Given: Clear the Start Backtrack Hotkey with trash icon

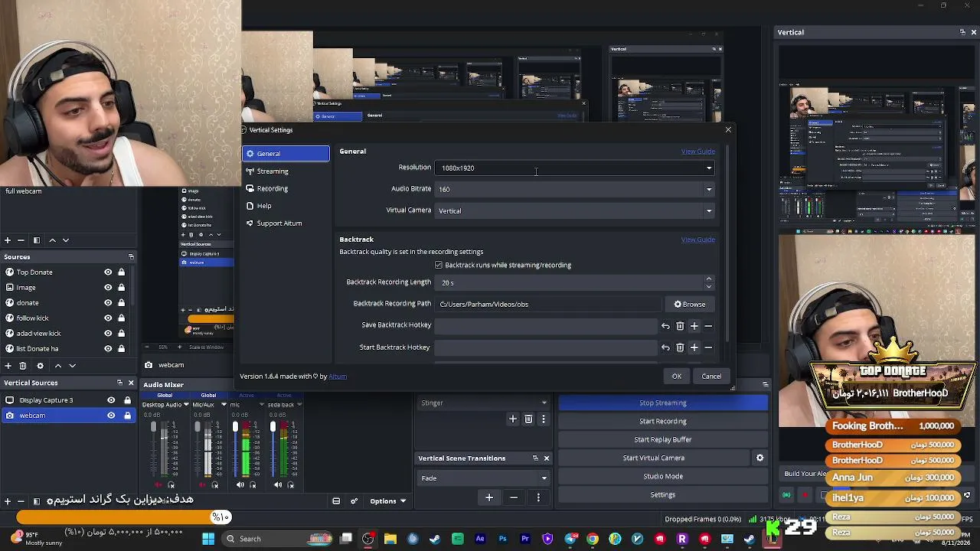Looking at the screenshot, I should click(x=680, y=347).
